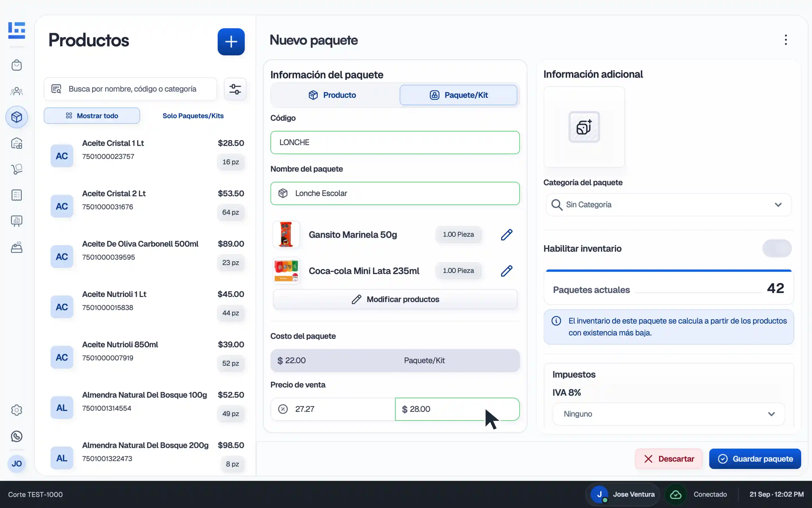Open the customers people icon in sidebar
This screenshot has width=812, height=508.
tap(16, 91)
